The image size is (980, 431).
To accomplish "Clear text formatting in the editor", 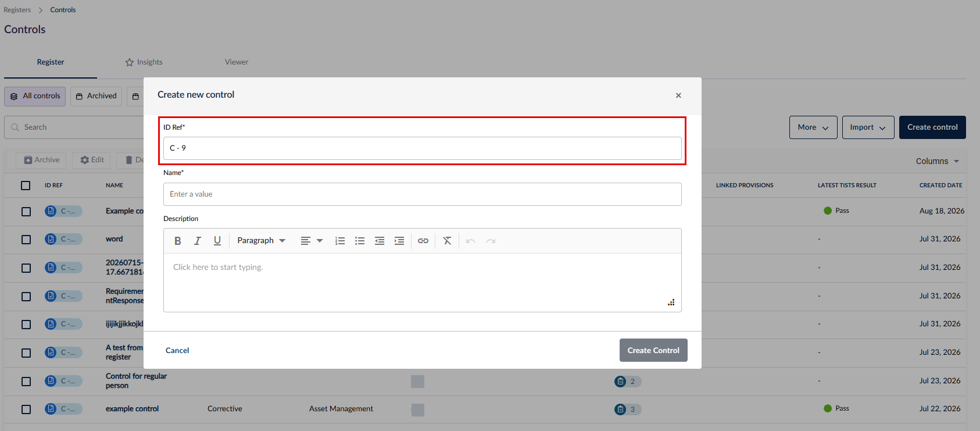I will (x=447, y=241).
